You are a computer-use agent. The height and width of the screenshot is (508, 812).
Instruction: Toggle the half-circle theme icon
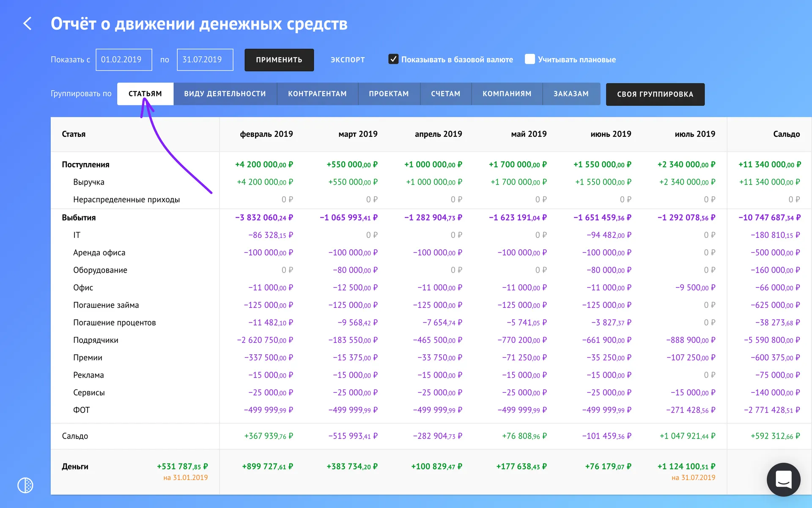25,485
